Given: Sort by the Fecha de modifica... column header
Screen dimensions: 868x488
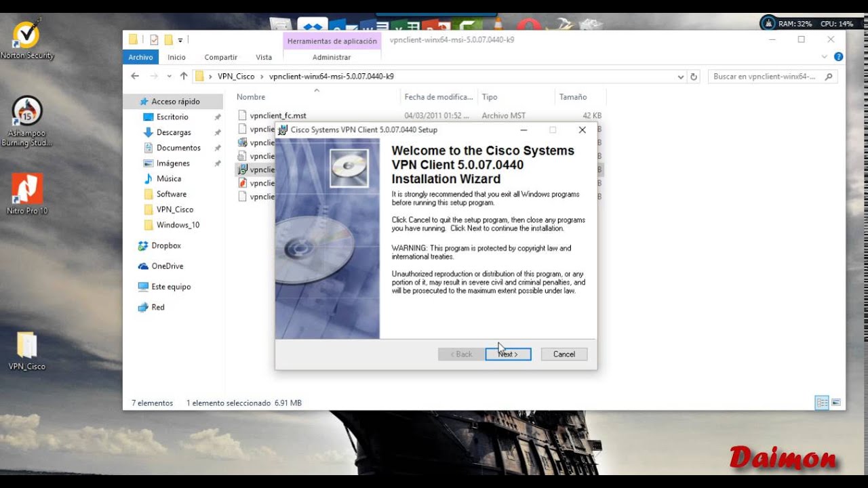Looking at the screenshot, I should 439,97.
